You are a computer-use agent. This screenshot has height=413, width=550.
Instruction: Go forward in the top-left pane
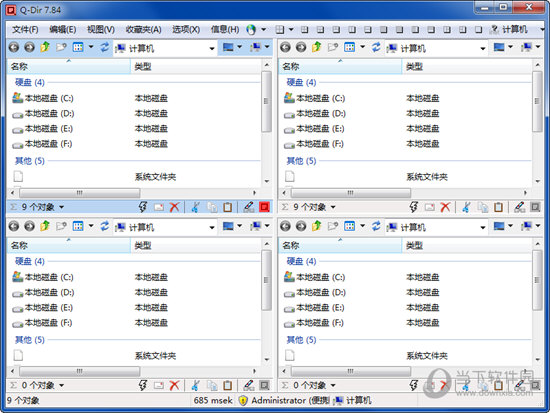pyautogui.click(x=29, y=47)
